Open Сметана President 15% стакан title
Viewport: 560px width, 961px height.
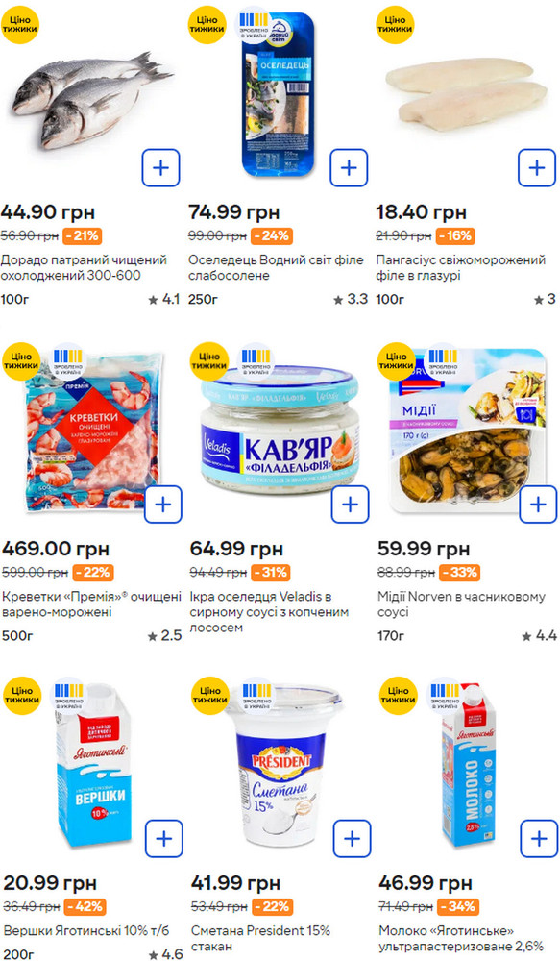click(x=260, y=938)
